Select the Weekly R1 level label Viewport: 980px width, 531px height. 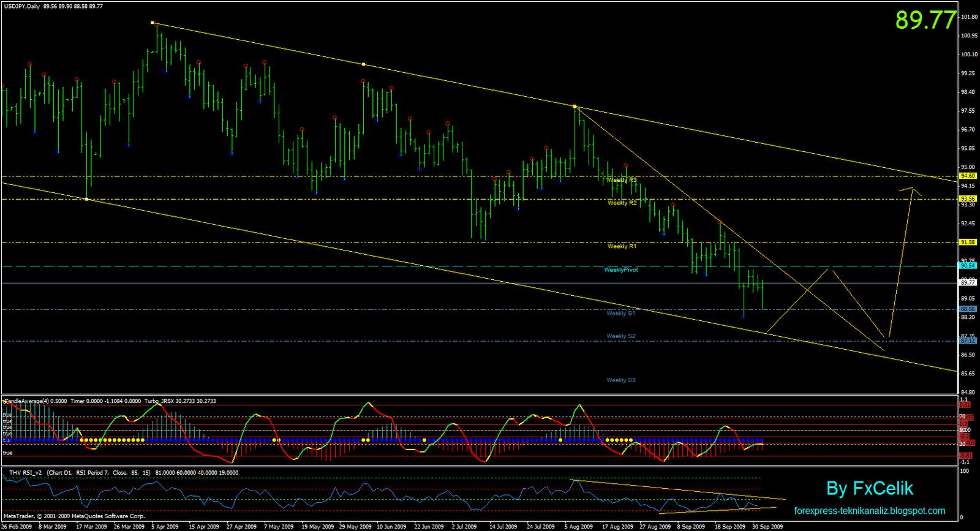[622, 246]
